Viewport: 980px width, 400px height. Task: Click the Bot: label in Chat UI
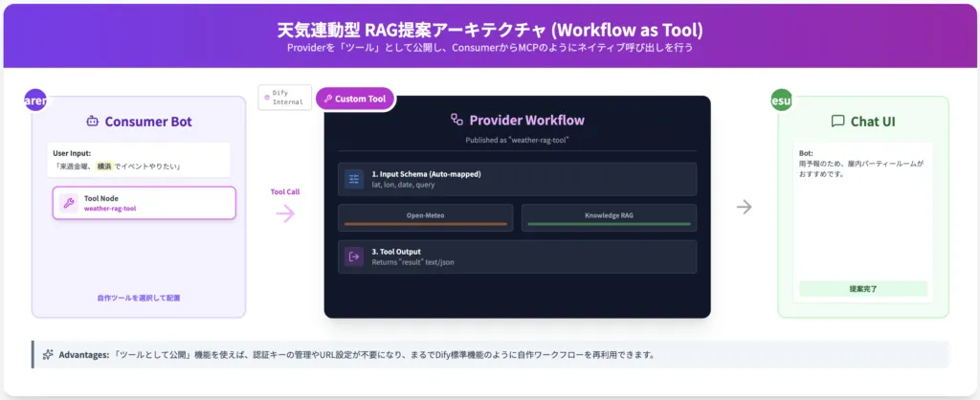pos(806,153)
